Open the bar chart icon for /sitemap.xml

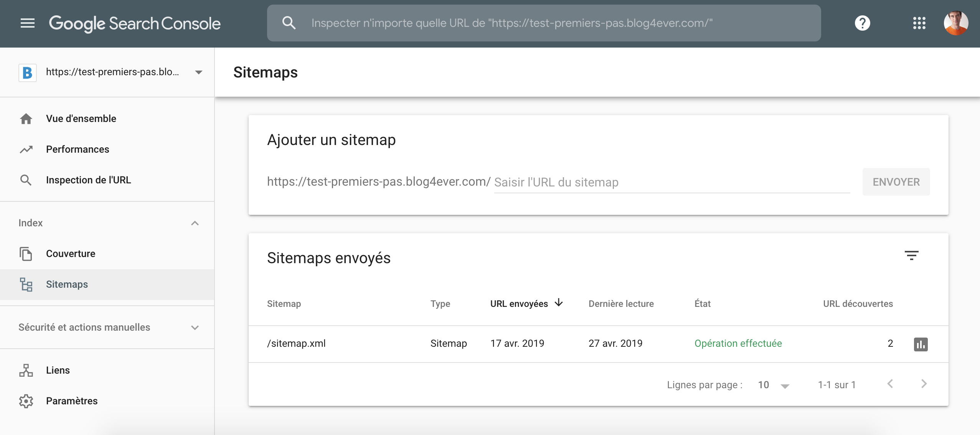coord(921,344)
